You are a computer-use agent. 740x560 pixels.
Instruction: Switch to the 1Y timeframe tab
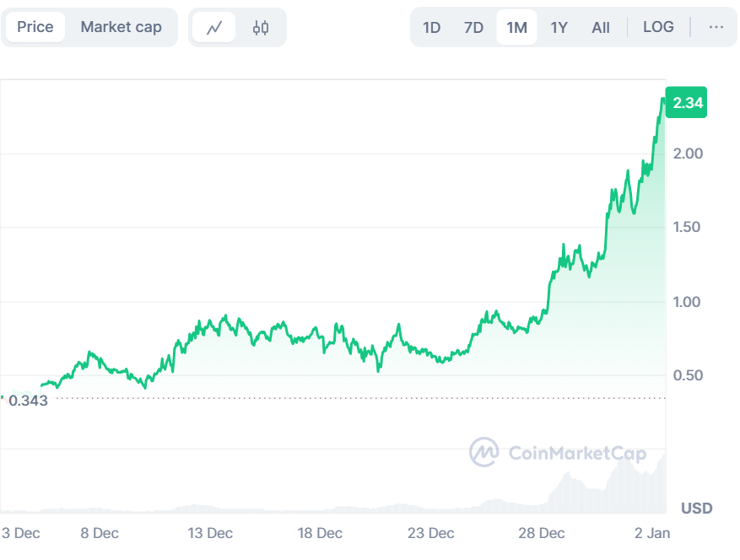pyautogui.click(x=559, y=27)
